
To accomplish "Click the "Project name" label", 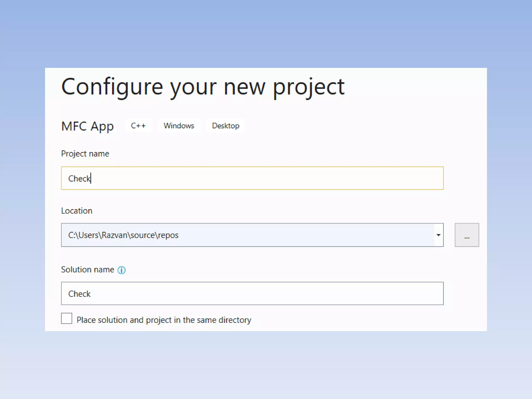I will 85,154.
